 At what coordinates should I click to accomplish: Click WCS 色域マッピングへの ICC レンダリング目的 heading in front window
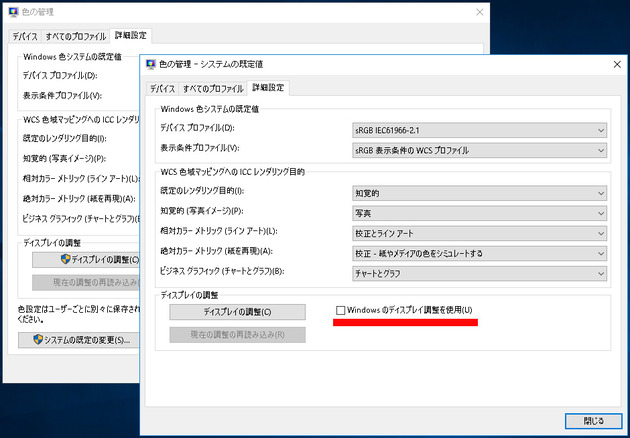point(232,172)
